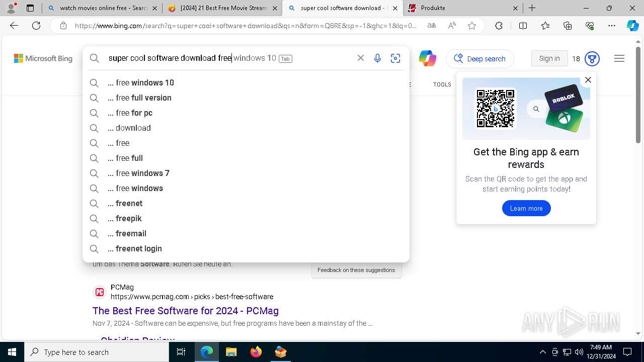
Task: Select suggestion 'free windows 10'
Action: [x=246, y=82]
